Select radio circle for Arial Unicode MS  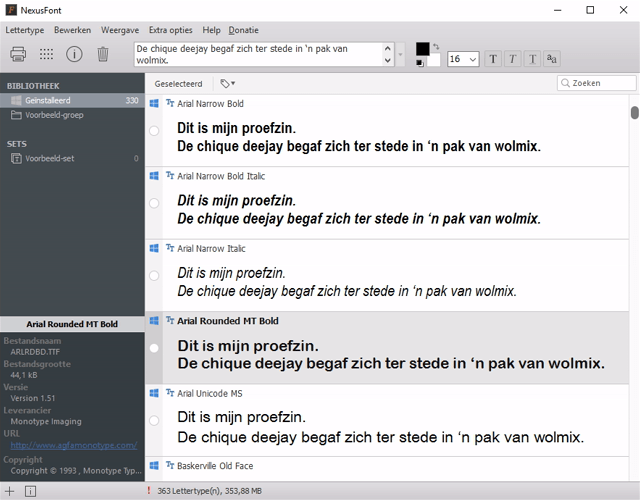click(154, 420)
